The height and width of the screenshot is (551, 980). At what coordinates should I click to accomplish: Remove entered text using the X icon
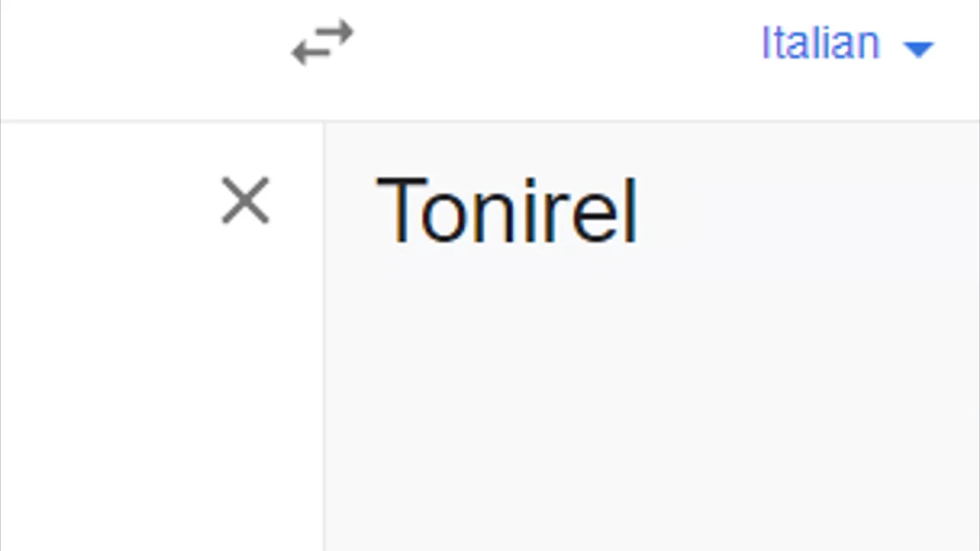point(245,201)
